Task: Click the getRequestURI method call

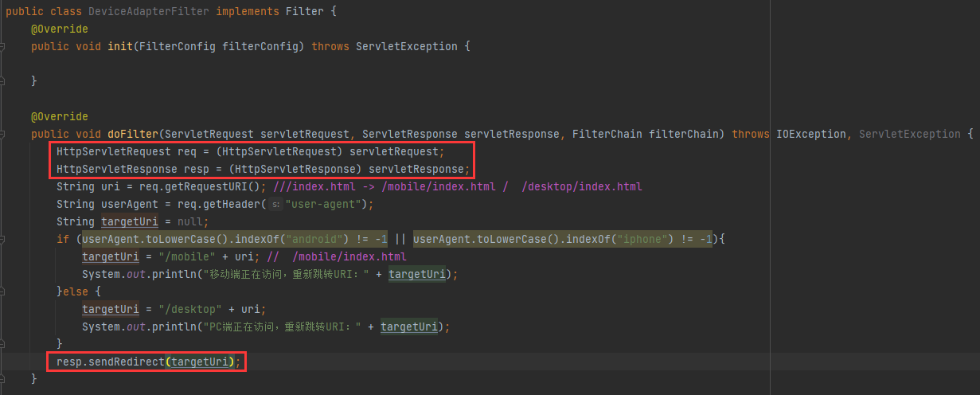Action: coord(215,186)
